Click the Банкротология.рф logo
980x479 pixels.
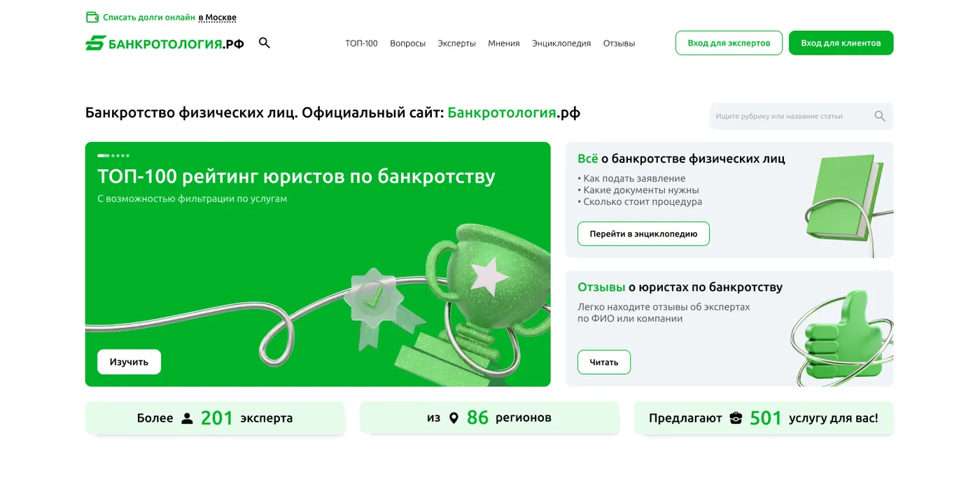tap(164, 43)
